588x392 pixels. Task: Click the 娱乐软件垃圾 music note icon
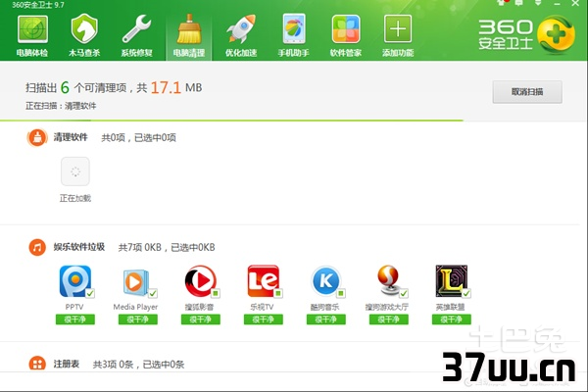point(37,248)
